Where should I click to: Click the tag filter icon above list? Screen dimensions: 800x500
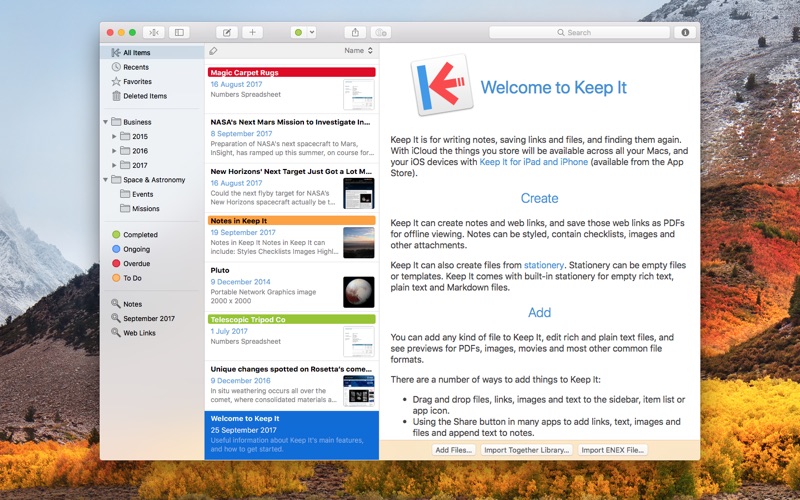[213, 50]
